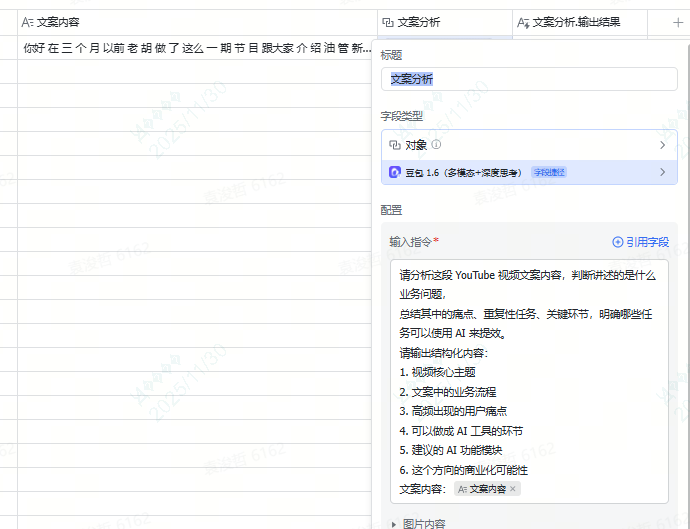Click the object type icon before 对象
Screen dimensions: 690x529
point(395,145)
